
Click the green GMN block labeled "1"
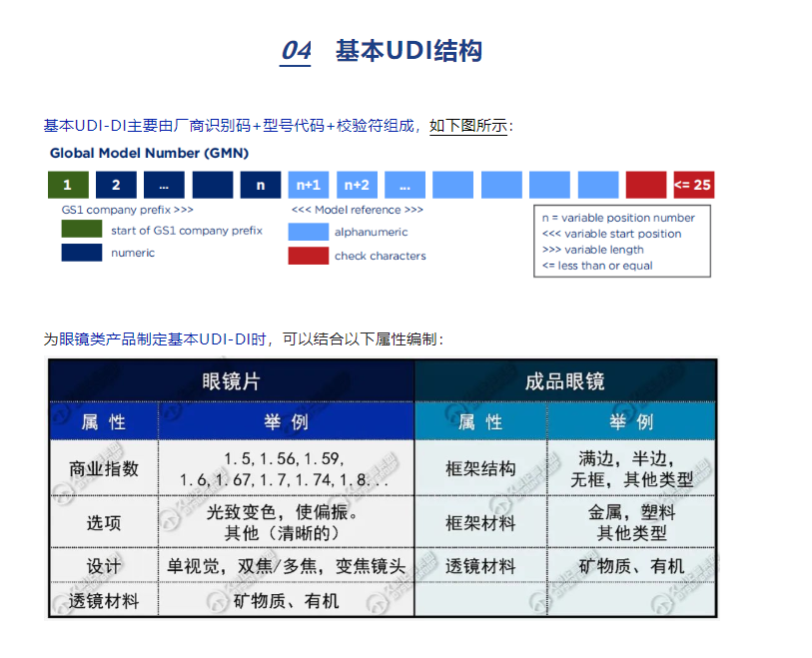pos(68,185)
